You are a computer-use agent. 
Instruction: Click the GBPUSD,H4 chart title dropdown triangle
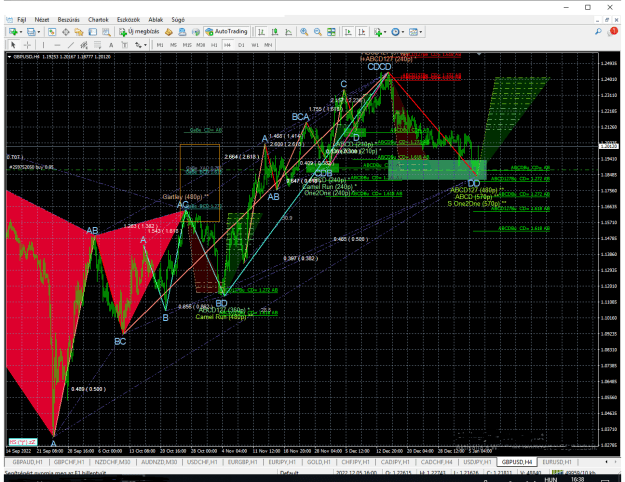pyautogui.click(x=9, y=57)
